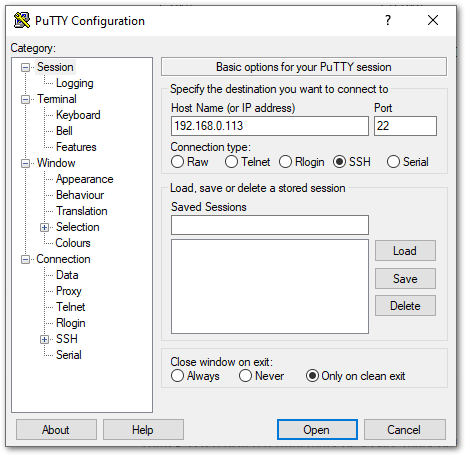Expand the Selection tree node
Viewport: 466px width, 456px height.
click(44, 227)
